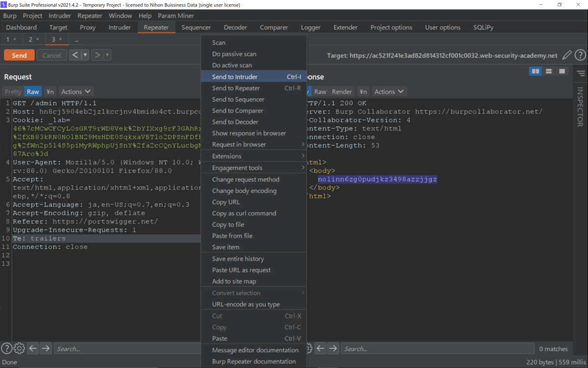The width and height of the screenshot is (588, 368).
Task: Switch to side-by-side layout view icon
Action: point(536,72)
